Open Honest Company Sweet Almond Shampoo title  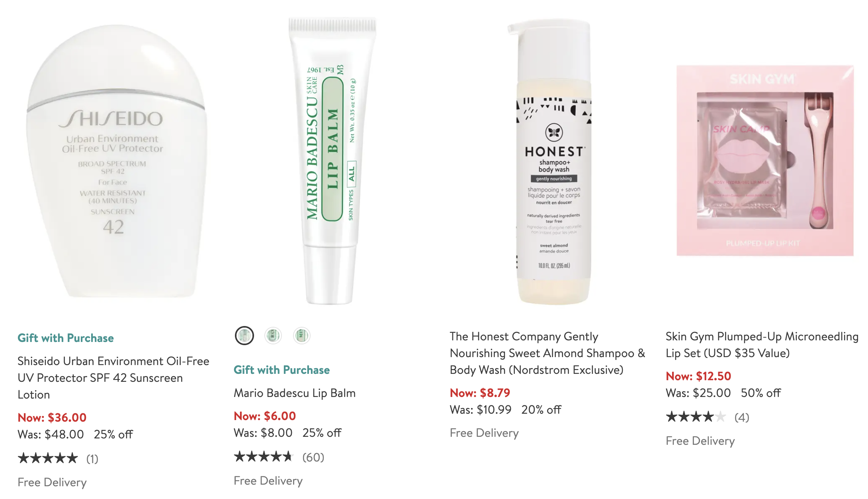point(547,353)
